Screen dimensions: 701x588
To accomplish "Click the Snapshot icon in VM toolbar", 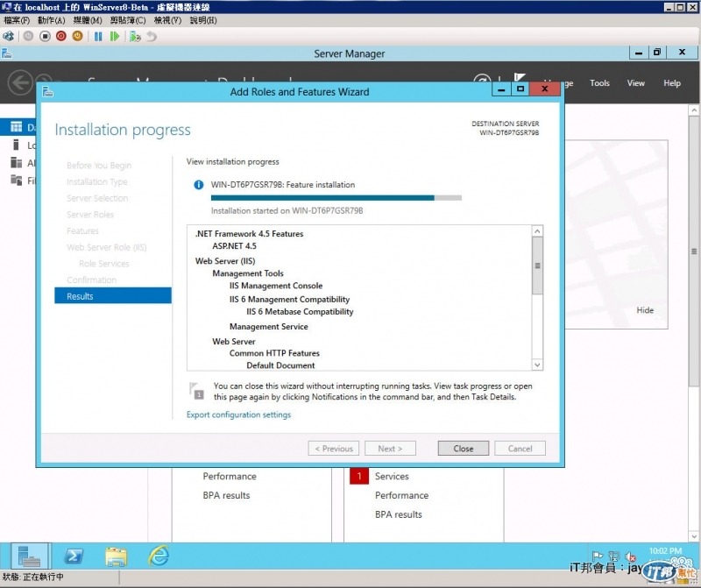I will pos(135,36).
